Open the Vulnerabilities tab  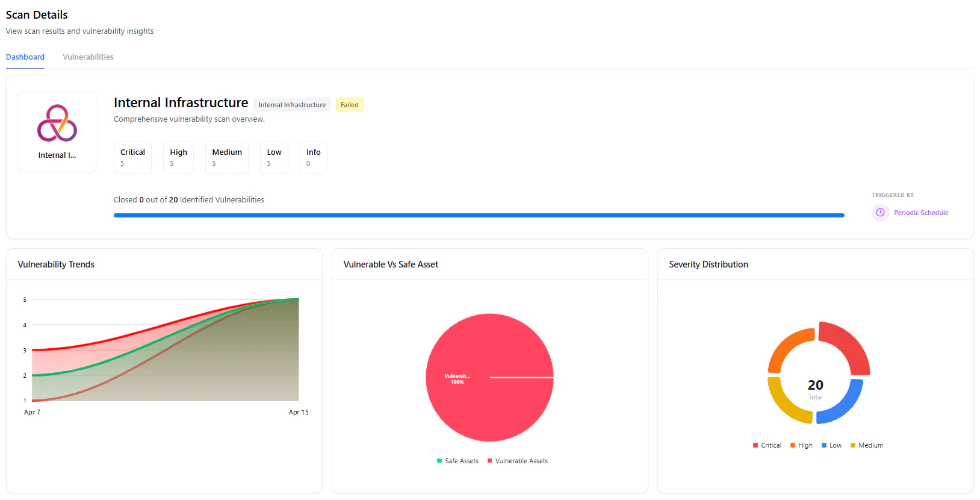click(x=88, y=57)
